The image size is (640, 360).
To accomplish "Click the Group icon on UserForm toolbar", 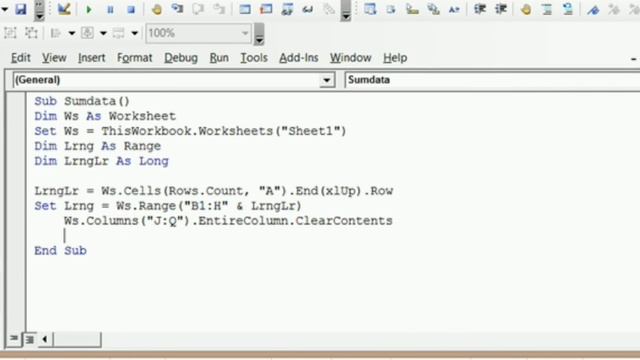I will pyautogui.click(x=10, y=33).
